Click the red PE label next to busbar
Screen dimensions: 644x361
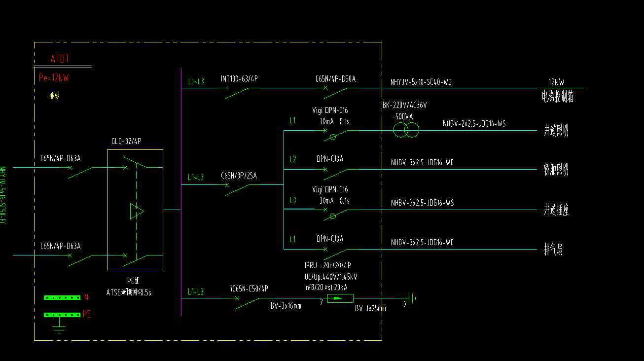tap(87, 314)
